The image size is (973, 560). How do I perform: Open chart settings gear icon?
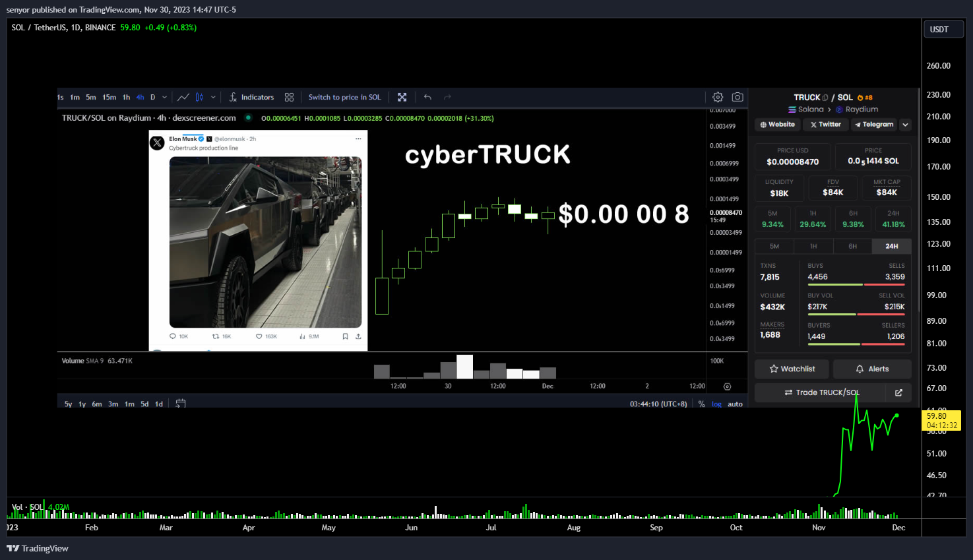click(x=718, y=97)
